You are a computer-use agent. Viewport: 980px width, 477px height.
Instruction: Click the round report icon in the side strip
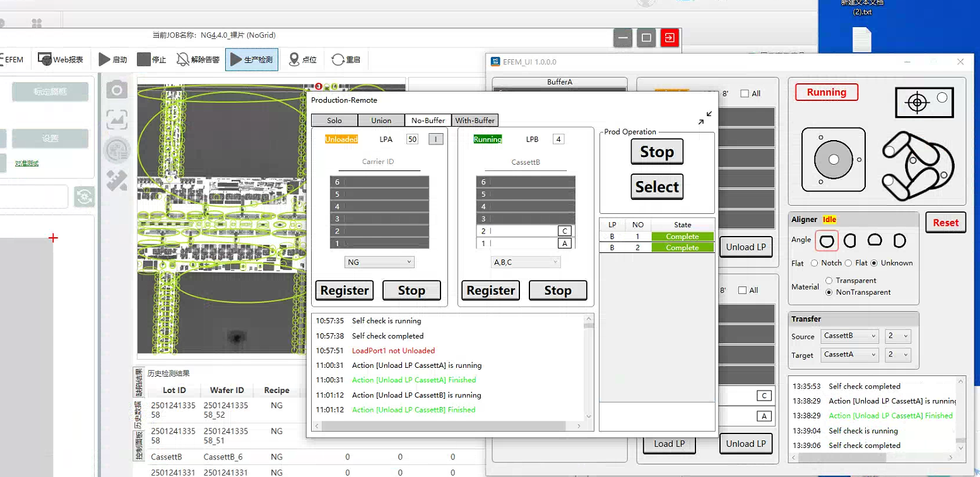[117, 150]
